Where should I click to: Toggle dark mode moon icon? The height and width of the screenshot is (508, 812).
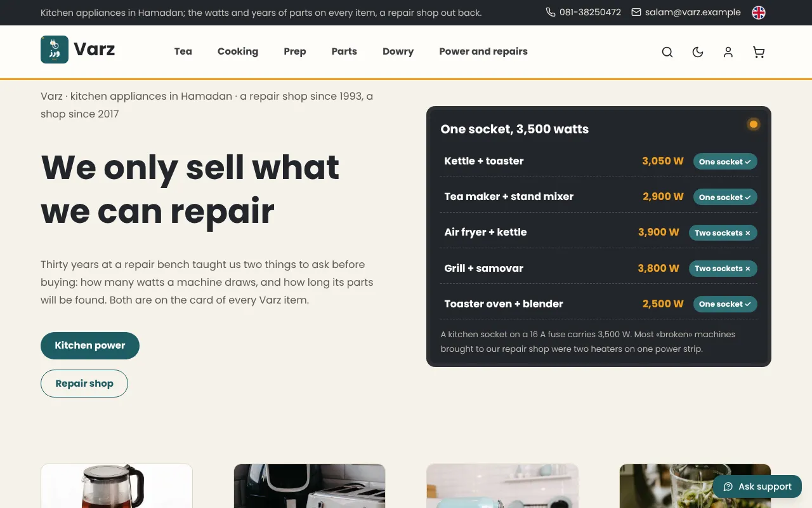(x=698, y=52)
